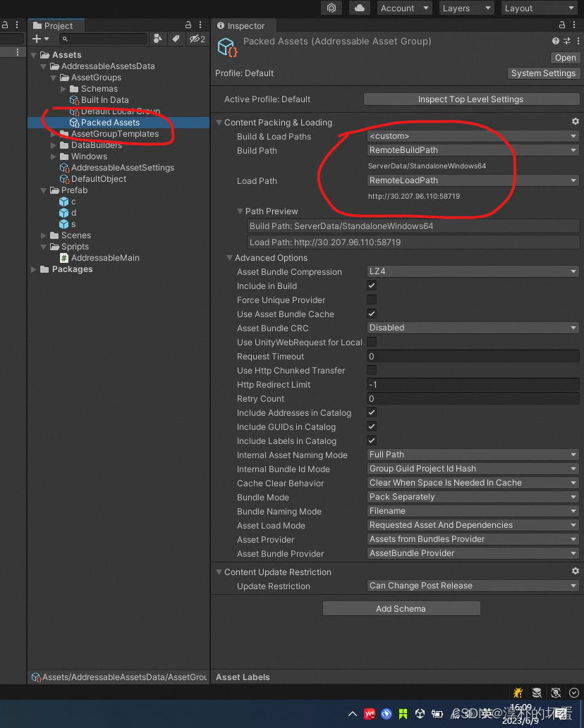Click the Project panel lock icon
Image resolution: width=584 pixels, height=728 pixels.
click(x=188, y=25)
